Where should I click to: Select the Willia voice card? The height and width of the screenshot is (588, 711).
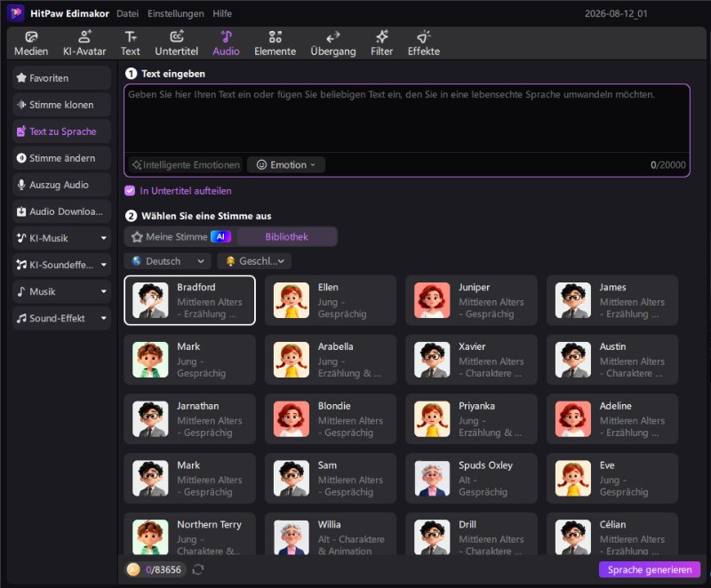[x=331, y=534]
